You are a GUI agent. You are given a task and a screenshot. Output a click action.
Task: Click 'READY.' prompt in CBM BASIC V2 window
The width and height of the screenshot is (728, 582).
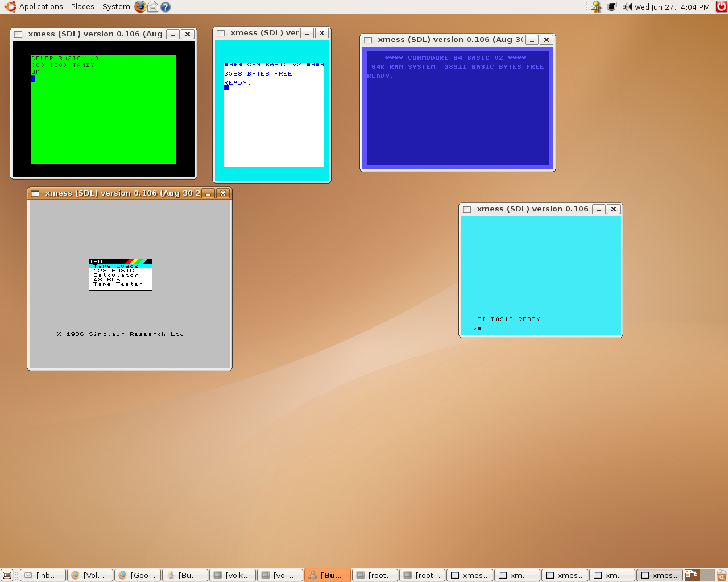[238, 83]
